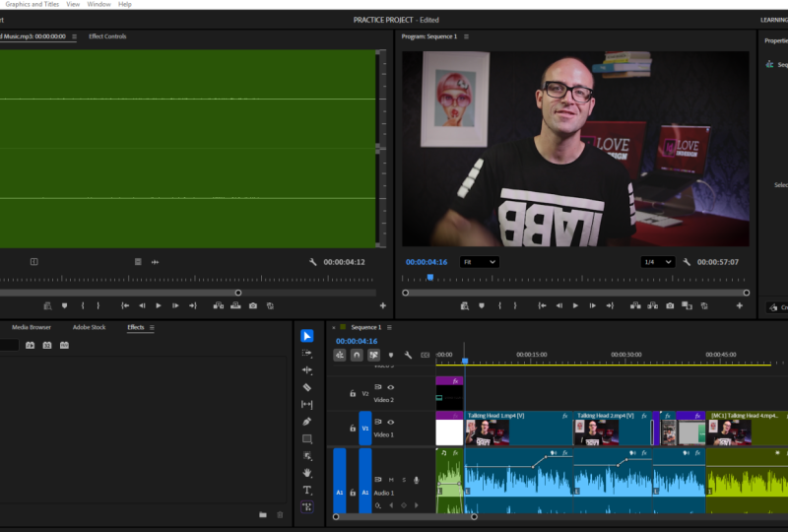Open Effects panel menu
Viewport: 788px width, 532px height.
point(152,327)
